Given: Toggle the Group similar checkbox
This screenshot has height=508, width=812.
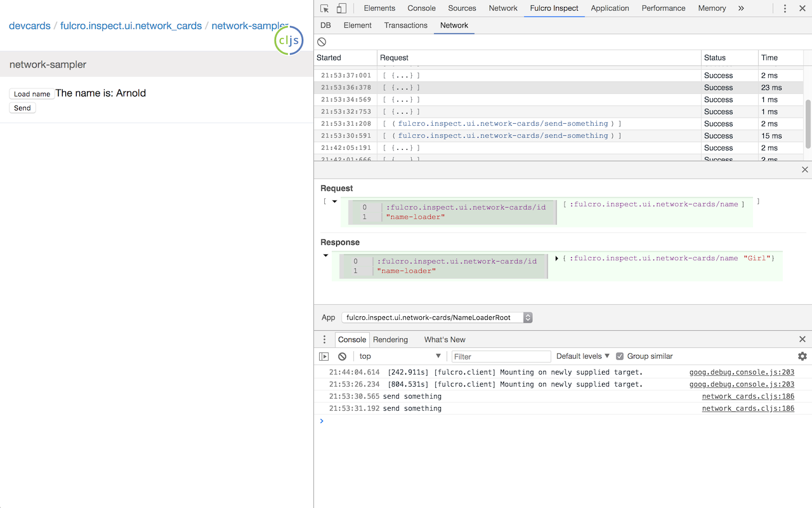Looking at the screenshot, I should (620, 356).
